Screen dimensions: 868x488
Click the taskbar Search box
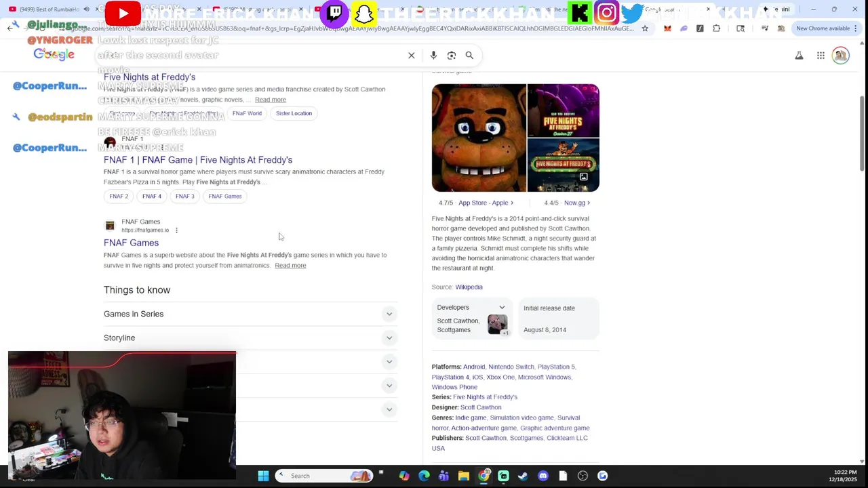tap(325, 476)
